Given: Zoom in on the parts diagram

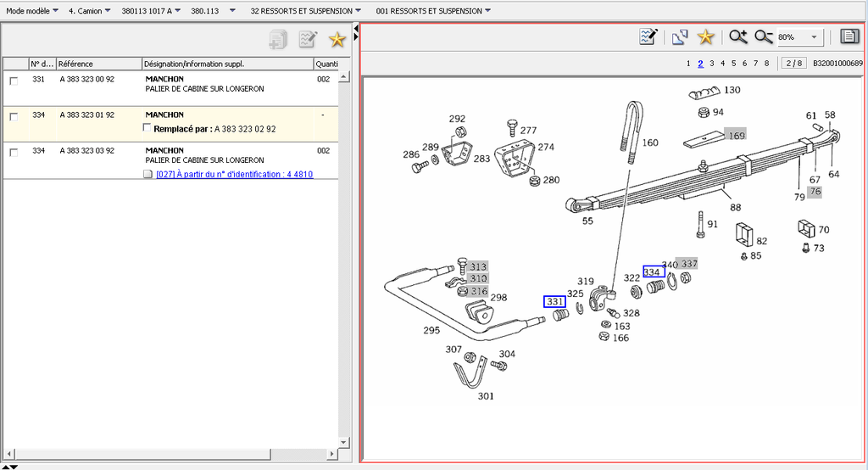Looking at the screenshot, I should click(738, 36).
